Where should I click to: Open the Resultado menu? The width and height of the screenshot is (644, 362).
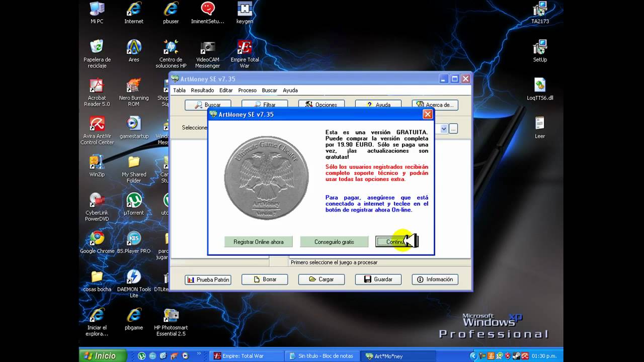click(202, 90)
